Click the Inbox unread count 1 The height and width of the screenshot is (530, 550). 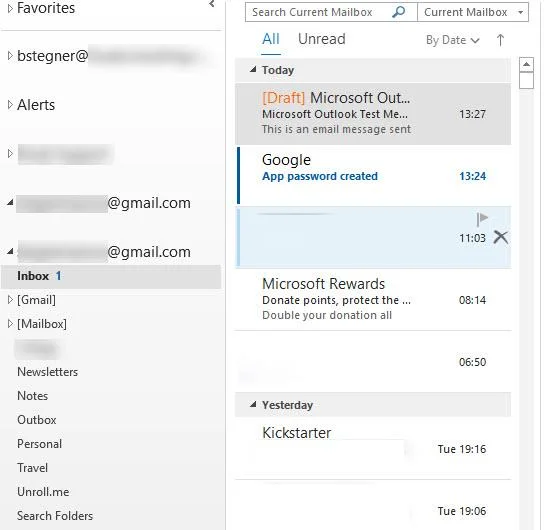[58, 276]
